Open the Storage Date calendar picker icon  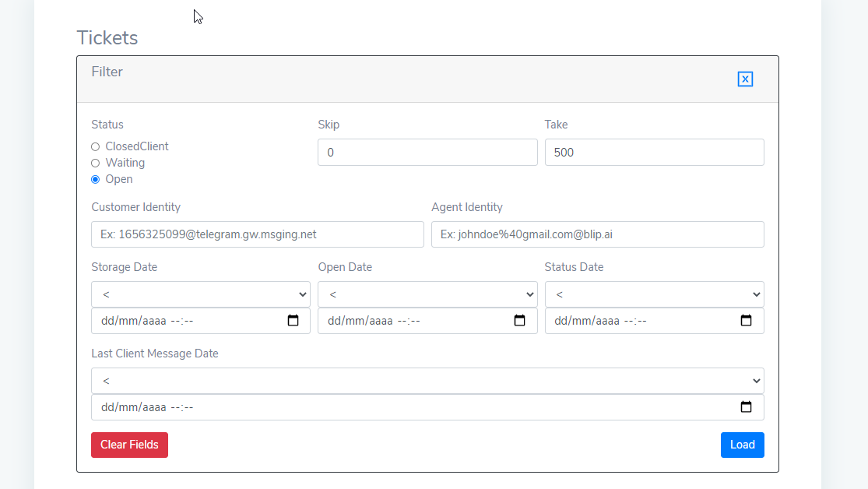[x=293, y=321]
